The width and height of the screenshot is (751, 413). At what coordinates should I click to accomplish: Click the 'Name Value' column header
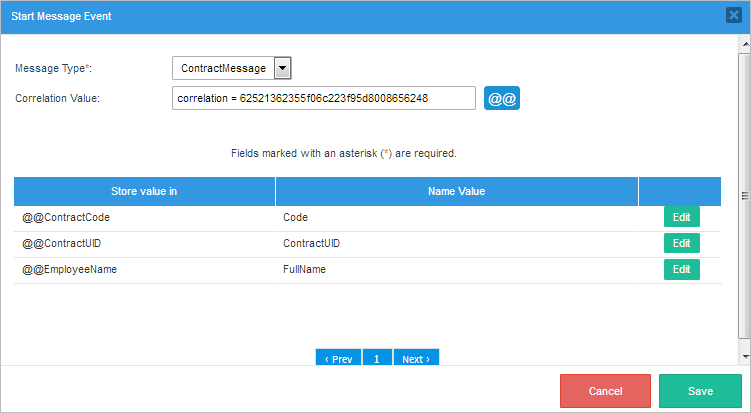pos(456,191)
